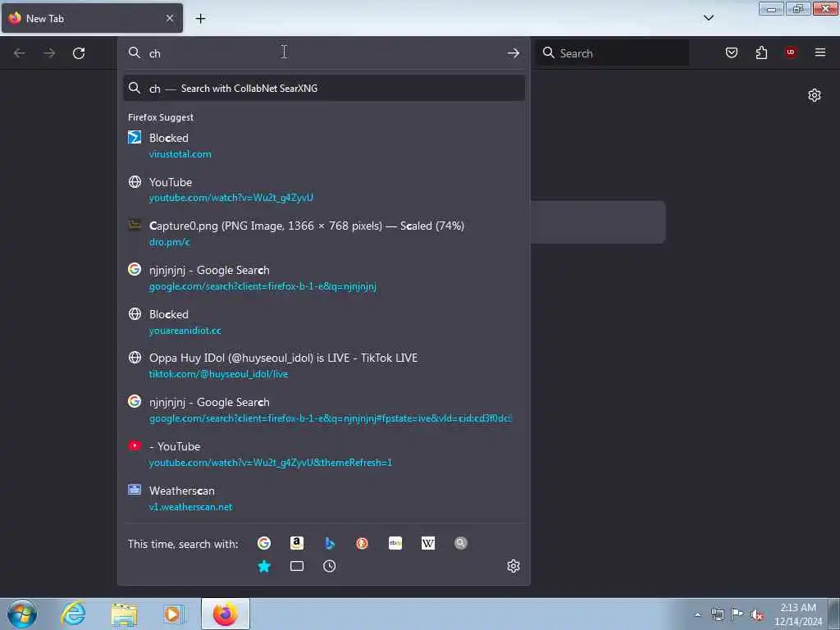Viewport: 840px width, 630px height.
Task: Open first njnjnjnj Google Search suggestion
Action: click(324, 278)
